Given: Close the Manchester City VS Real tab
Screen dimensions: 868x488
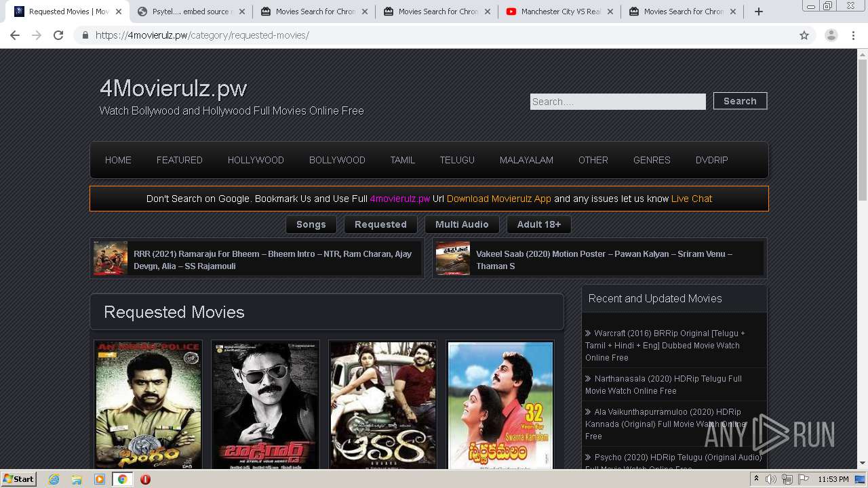Looking at the screenshot, I should click(x=610, y=12).
